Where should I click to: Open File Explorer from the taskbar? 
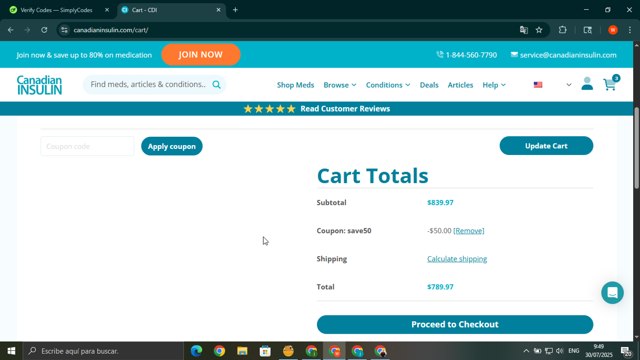[242, 351]
